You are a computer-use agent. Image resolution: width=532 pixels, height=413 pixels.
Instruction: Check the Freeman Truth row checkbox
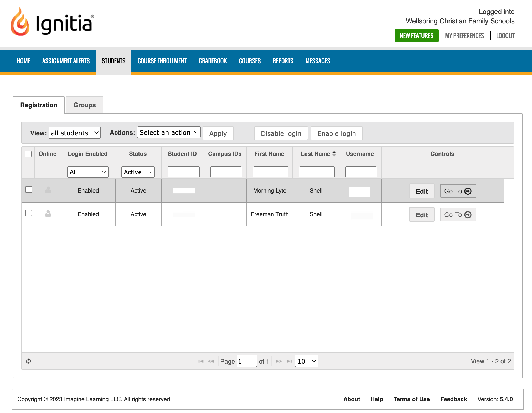[x=29, y=213]
